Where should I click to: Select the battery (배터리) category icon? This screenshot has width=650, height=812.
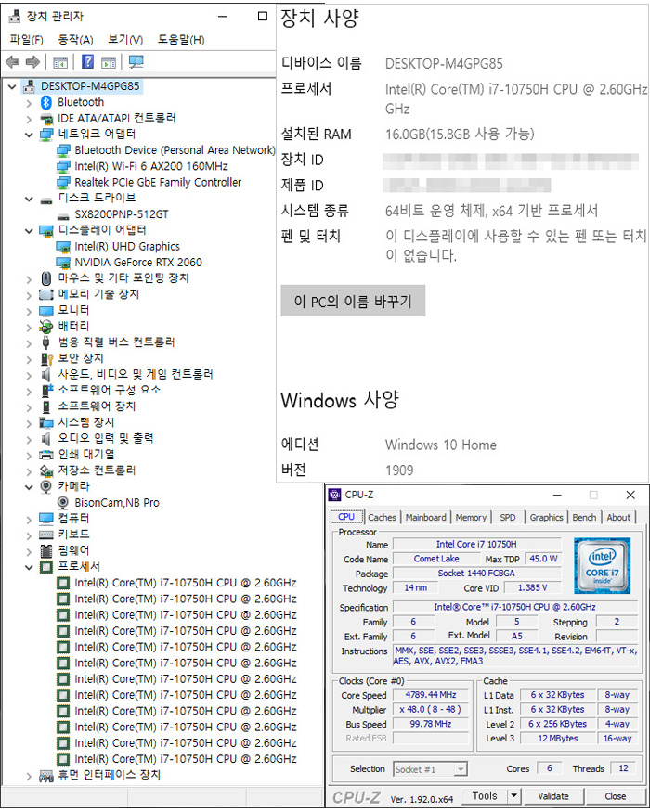46,327
